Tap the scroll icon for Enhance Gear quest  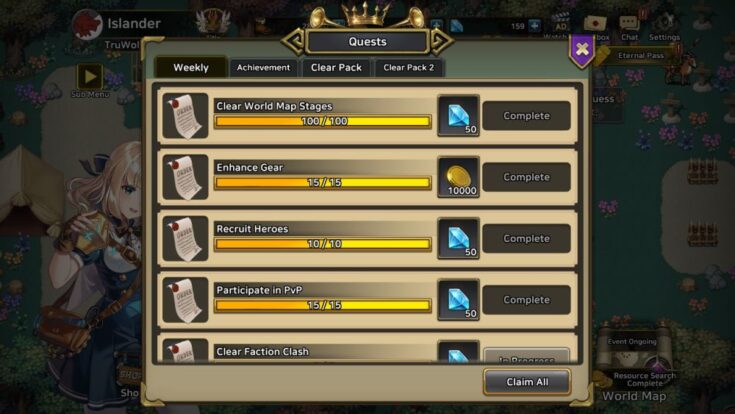click(x=185, y=177)
